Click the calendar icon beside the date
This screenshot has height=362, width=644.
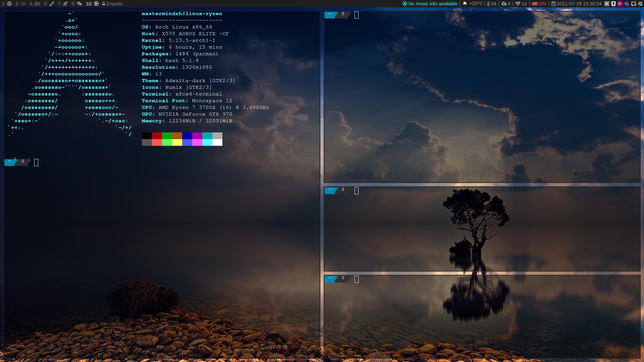(553, 4)
